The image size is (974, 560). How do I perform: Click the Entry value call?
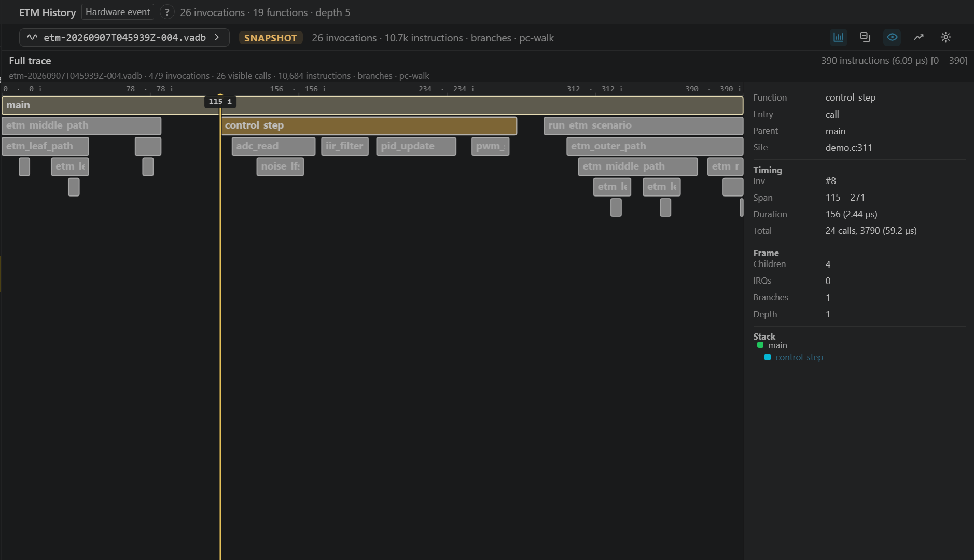click(x=832, y=115)
